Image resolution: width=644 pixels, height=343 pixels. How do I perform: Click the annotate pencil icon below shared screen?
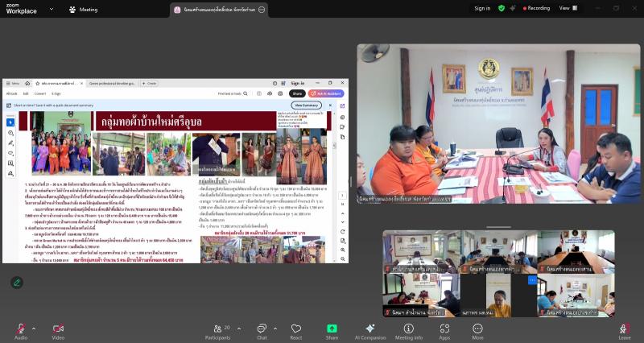pyautogui.click(x=17, y=282)
